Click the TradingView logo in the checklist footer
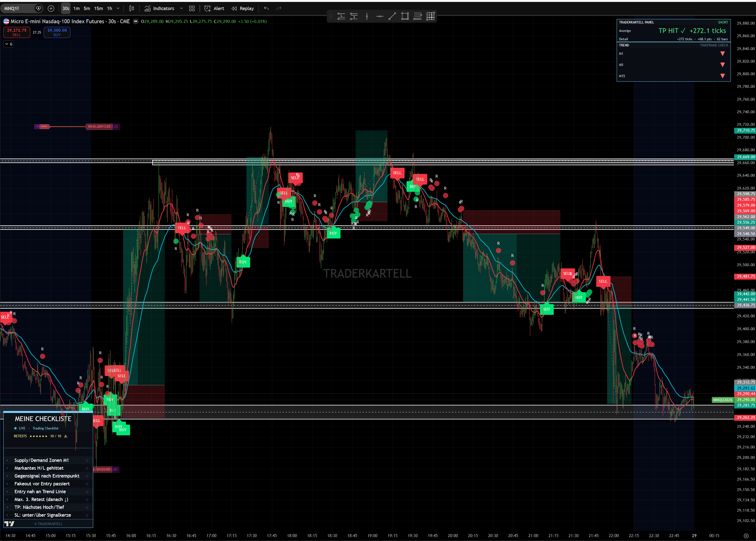Viewport: 756px width, 541px height. point(10,524)
